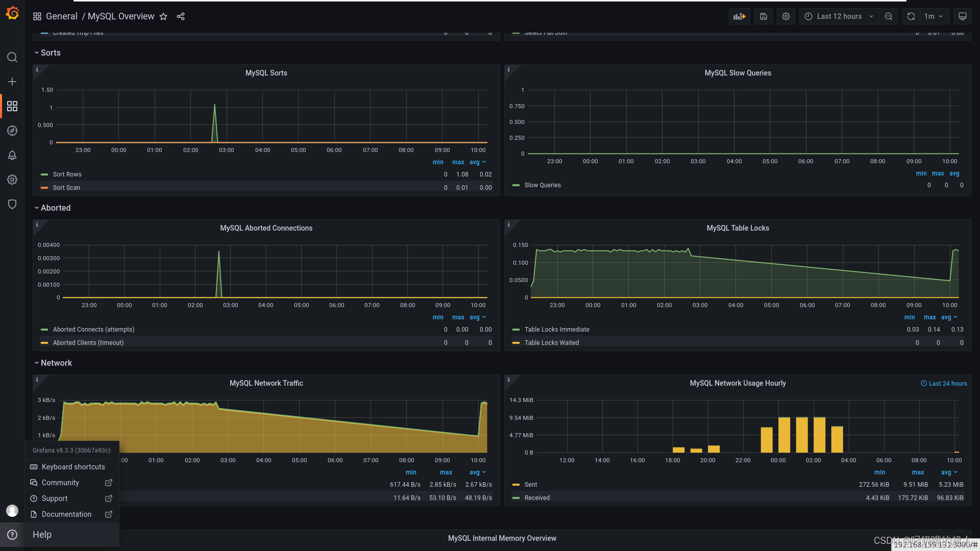The image size is (980, 551).
Task: Click the Help question mark icon
Action: (12, 535)
